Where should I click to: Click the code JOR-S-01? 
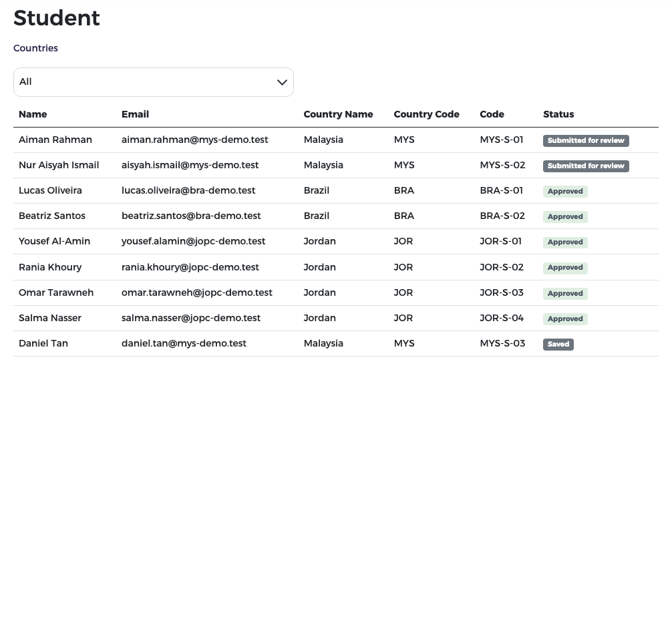click(500, 241)
